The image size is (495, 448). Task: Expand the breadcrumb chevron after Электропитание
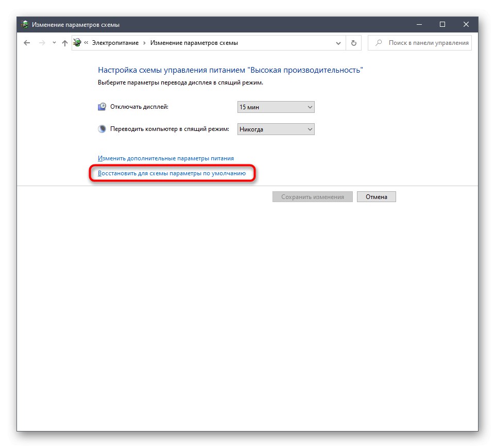coord(145,43)
